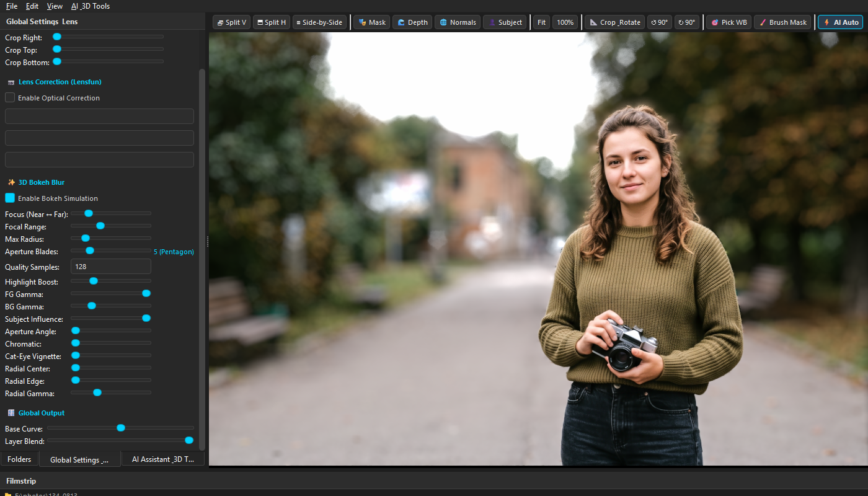This screenshot has height=496, width=868.
Task: Adjust the Cat-Eye Vignette slider
Action: 111,355
